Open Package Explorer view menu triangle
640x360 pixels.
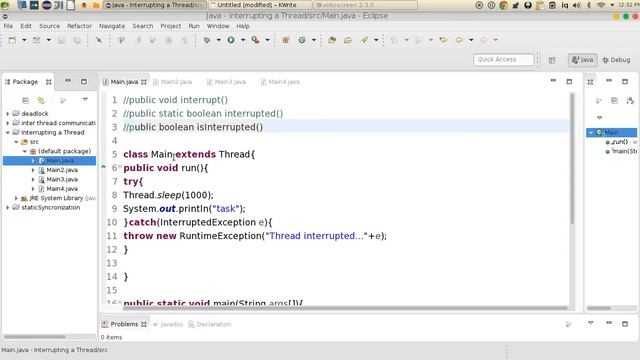85,100
